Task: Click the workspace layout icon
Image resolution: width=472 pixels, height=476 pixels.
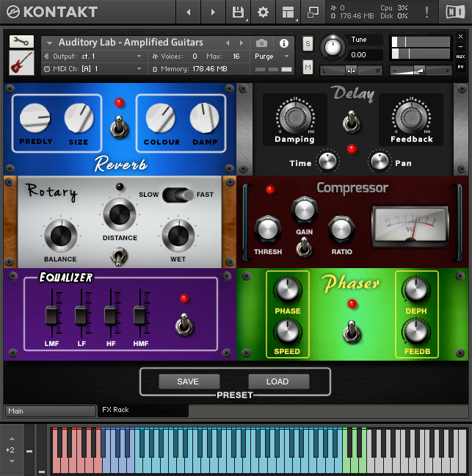Action: coord(288,12)
